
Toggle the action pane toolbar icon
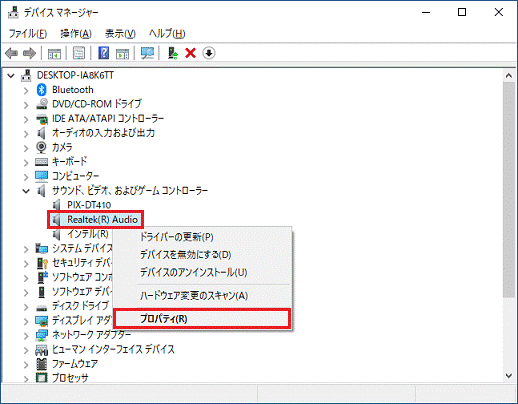(x=122, y=53)
